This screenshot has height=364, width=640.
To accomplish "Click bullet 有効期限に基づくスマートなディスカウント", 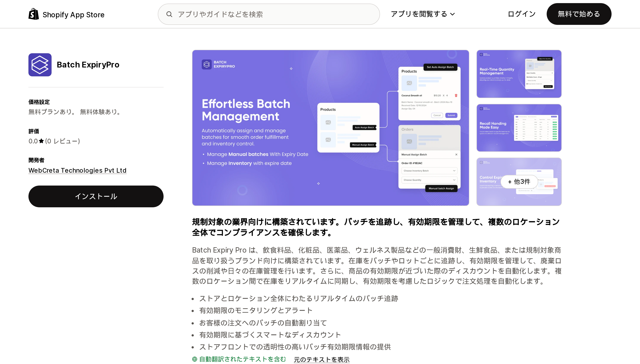I will 270,335.
